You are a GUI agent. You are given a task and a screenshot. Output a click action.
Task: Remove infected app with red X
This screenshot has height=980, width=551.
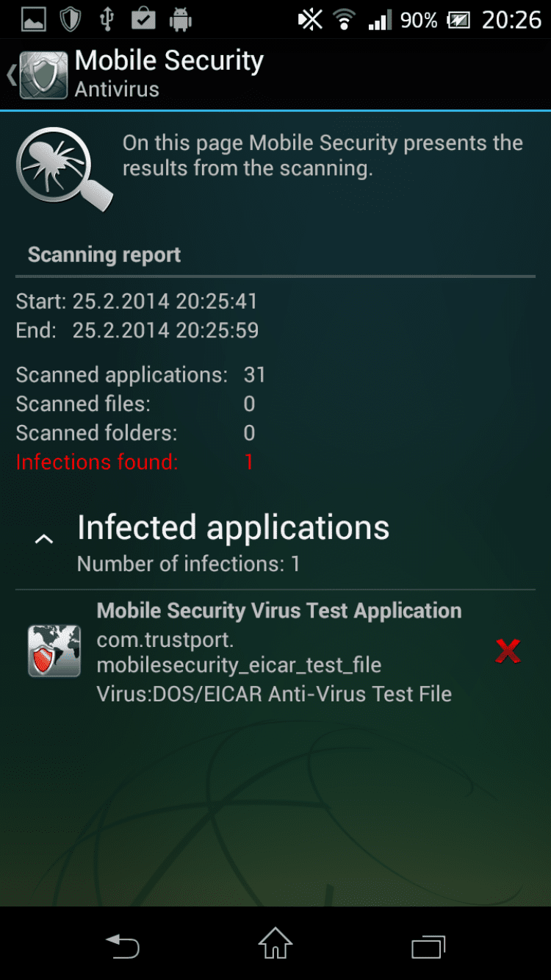508,651
